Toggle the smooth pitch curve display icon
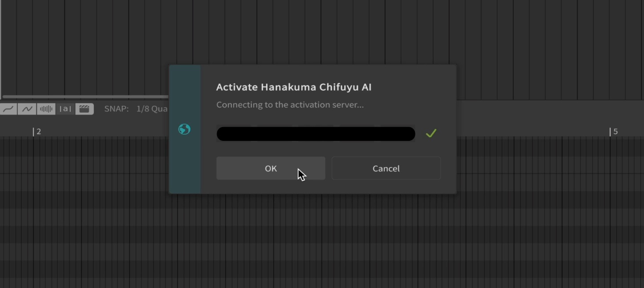This screenshot has width=644, height=288. [x=8, y=109]
